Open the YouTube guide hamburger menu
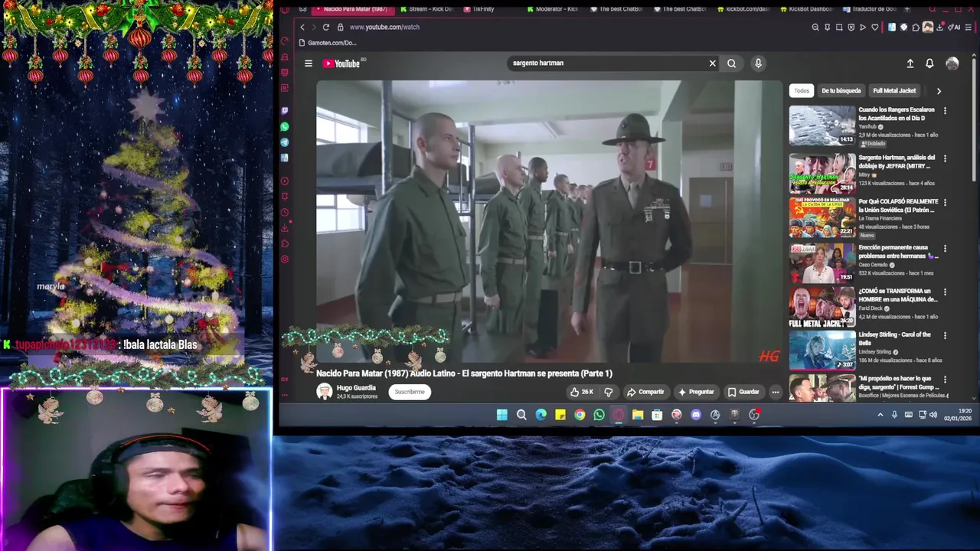This screenshot has width=980, height=551. tap(309, 64)
